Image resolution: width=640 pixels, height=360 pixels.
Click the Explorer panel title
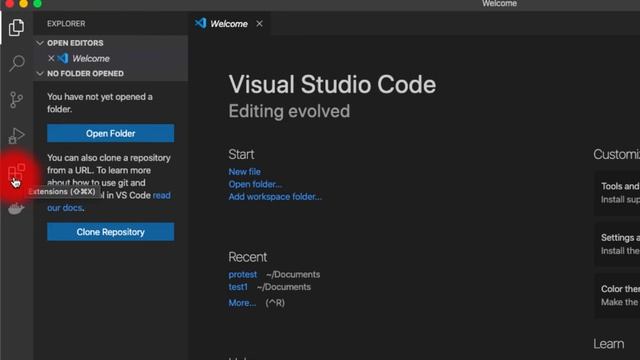point(66,24)
